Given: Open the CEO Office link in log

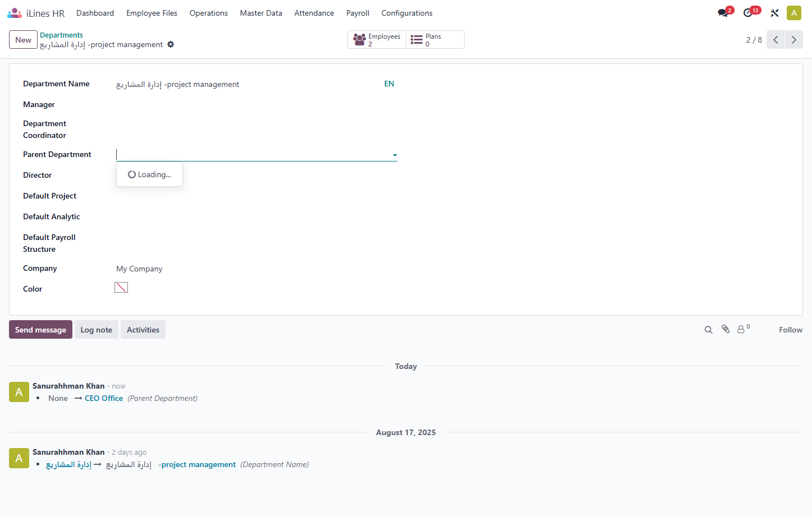Looking at the screenshot, I should click(104, 398).
